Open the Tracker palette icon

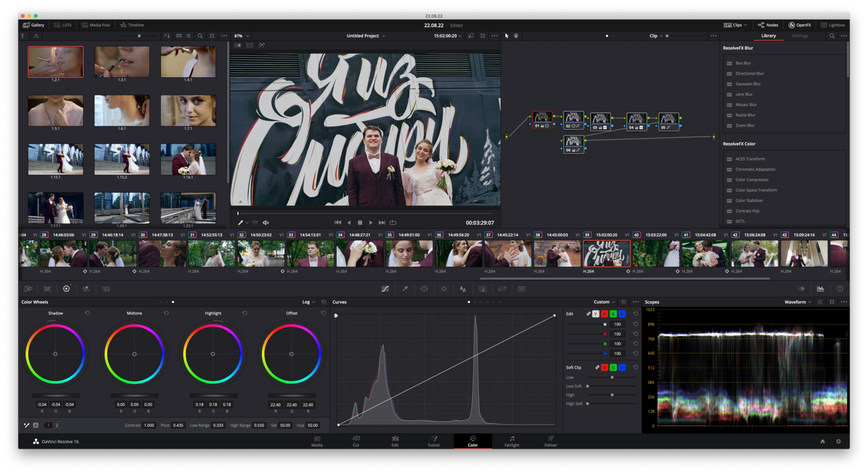pos(444,289)
